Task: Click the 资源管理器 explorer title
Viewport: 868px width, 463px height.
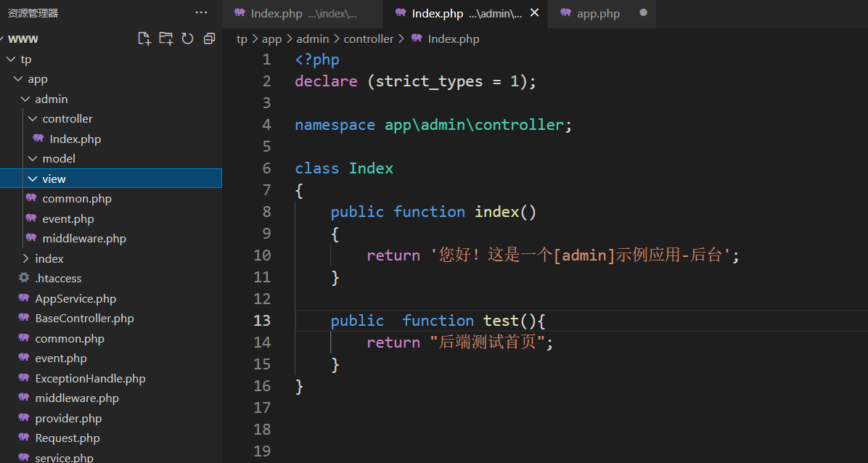Action: point(33,13)
